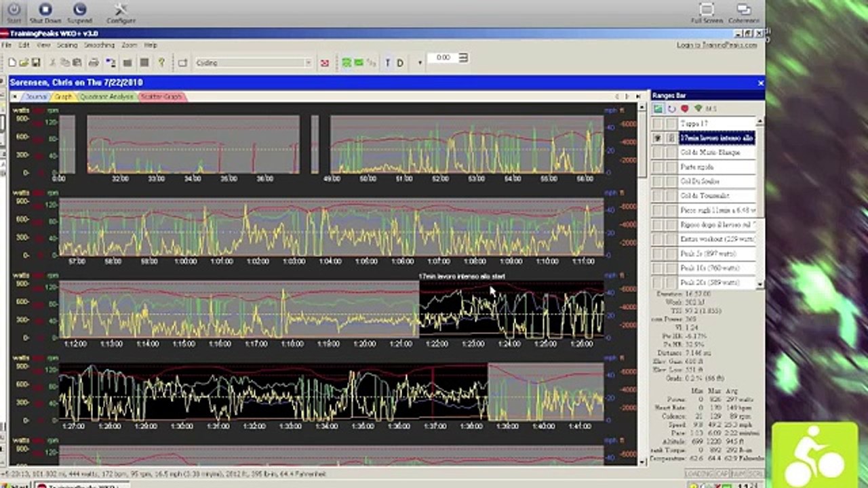This screenshot has width=868, height=488.
Task: Toggle first checkbox for Col Du Soulor range
Action: (657, 182)
